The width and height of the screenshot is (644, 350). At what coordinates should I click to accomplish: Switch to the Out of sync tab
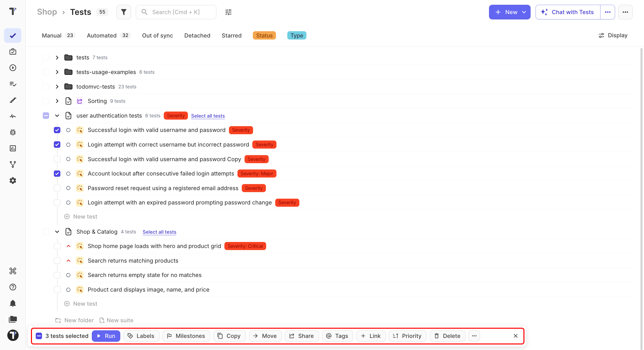pos(157,36)
